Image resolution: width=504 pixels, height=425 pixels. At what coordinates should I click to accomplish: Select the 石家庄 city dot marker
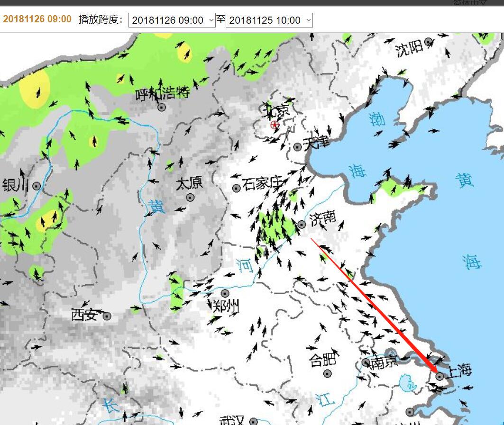(236, 188)
